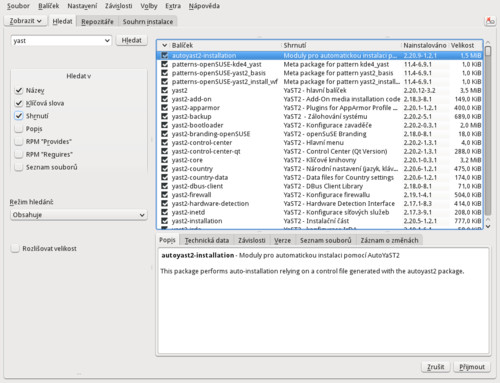Screen dimensions: 500x383
Task: Toggle status icon of yast2 package
Action: (164, 90)
